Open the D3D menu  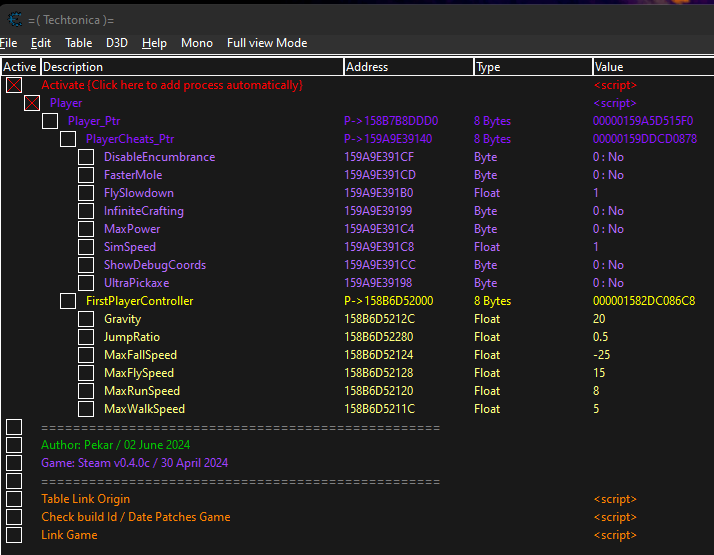(x=117, y=43)
